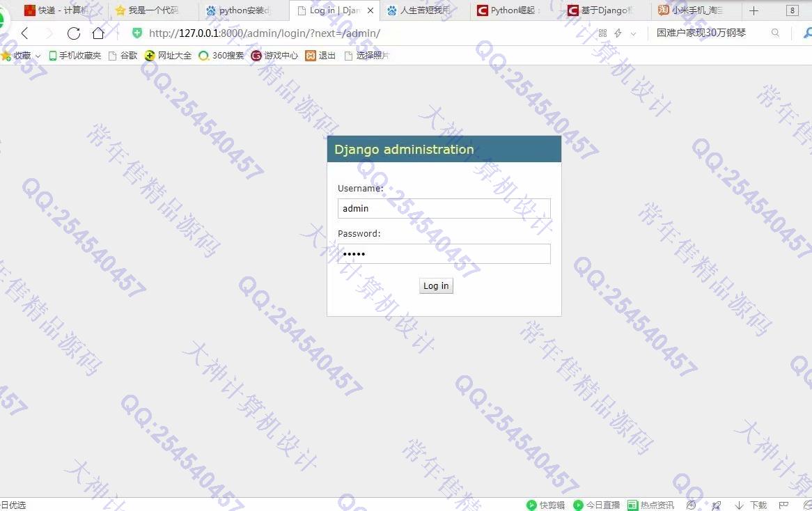Open the 退出 bookmark
This screenshot has height=511, width=812.
pos(320,56)
